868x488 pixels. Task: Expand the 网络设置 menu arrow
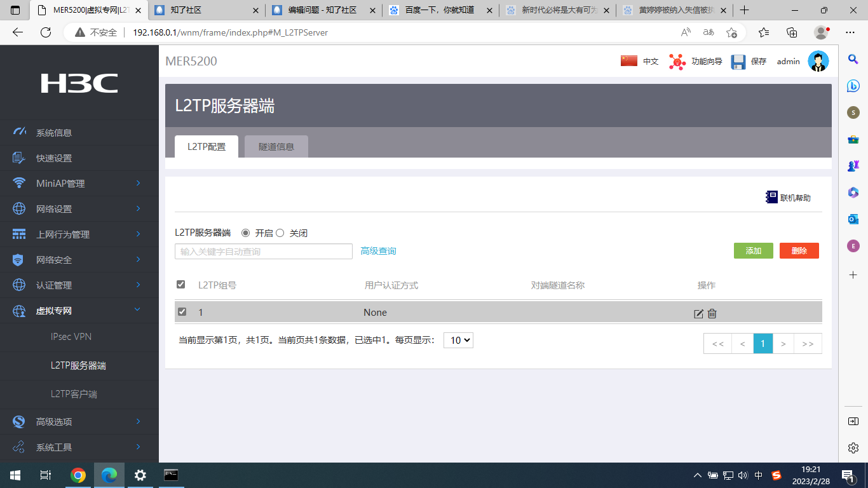(138, 208)
